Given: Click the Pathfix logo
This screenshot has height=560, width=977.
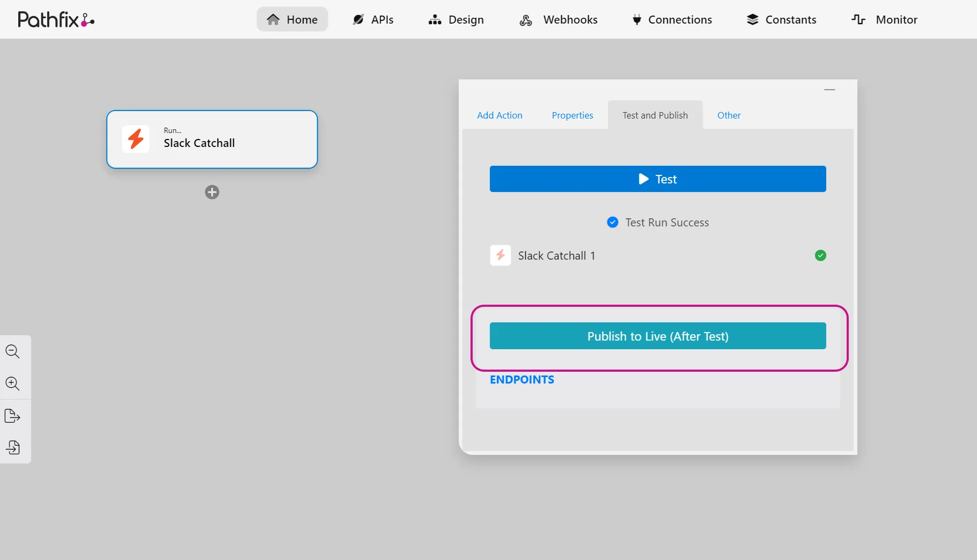Looking at the screenshot, I should (56, 20).
